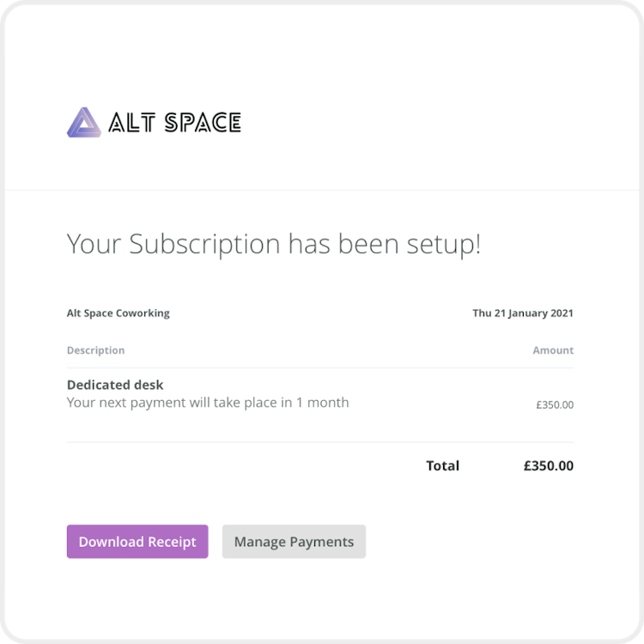644x644 pixels.
Task: Click the Total label
Action: coord(443,465)
